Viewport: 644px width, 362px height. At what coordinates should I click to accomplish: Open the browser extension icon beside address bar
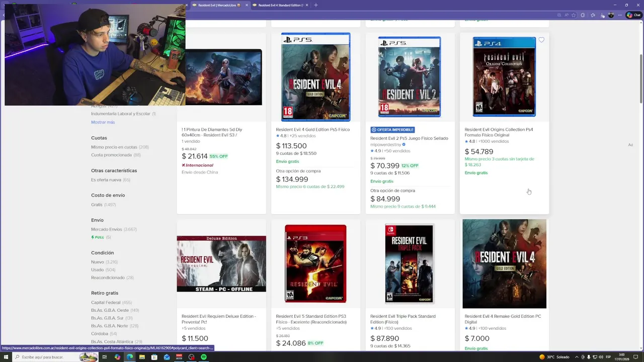click(x=583, y=15)
